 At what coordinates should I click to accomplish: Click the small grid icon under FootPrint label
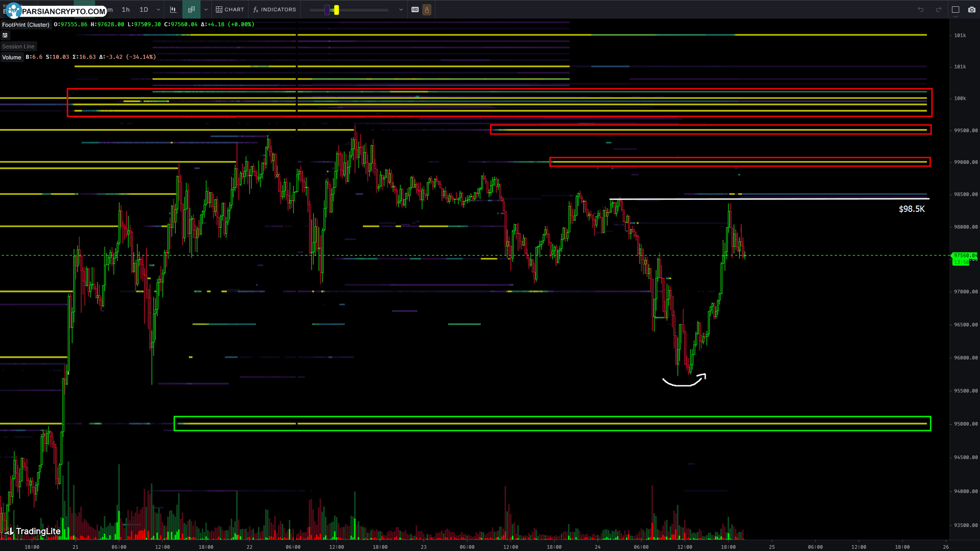coord(5,35)
